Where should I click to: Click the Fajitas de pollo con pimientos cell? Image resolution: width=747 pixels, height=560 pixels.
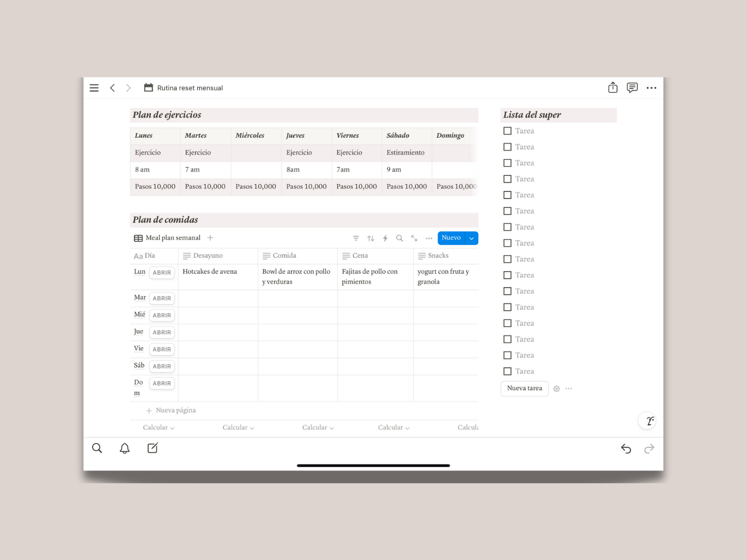point(375,277)
